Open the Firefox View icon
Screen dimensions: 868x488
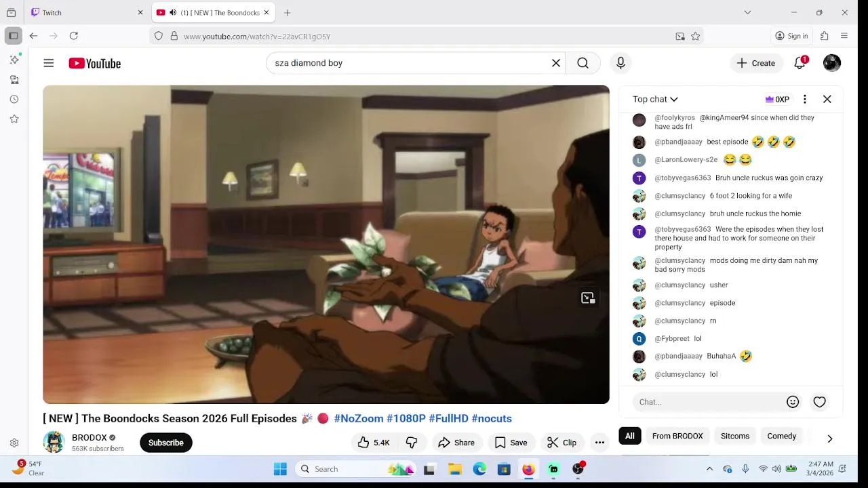tap(11, 12)
